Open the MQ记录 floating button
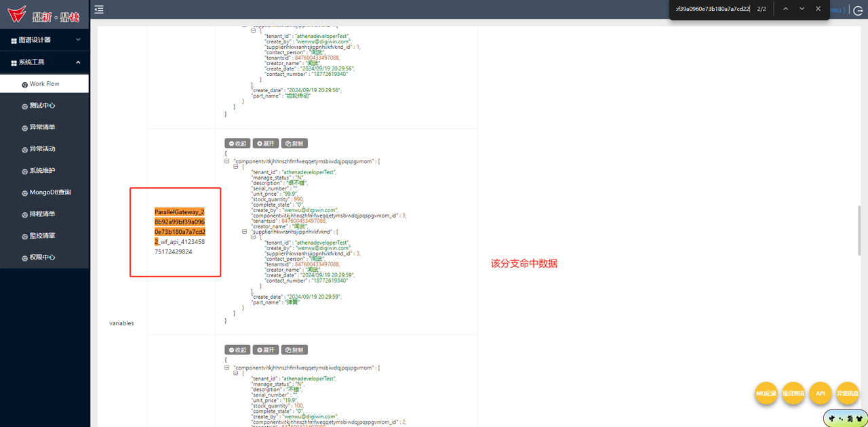 tap(766, 393)
